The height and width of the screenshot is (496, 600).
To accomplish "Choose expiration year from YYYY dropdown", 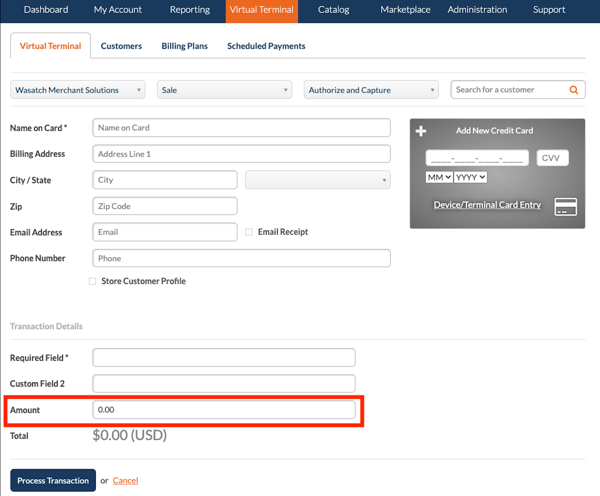I will coord(470,177).
